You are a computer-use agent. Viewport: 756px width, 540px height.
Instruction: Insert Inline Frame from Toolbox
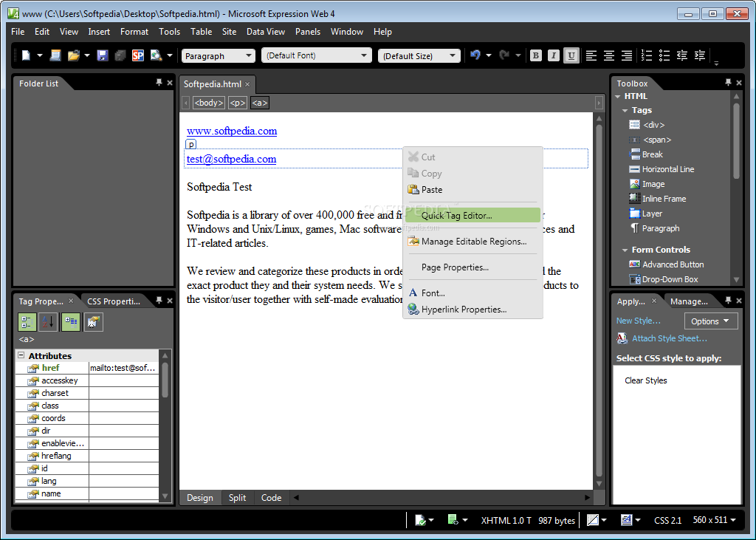click(x=658, y=198)
